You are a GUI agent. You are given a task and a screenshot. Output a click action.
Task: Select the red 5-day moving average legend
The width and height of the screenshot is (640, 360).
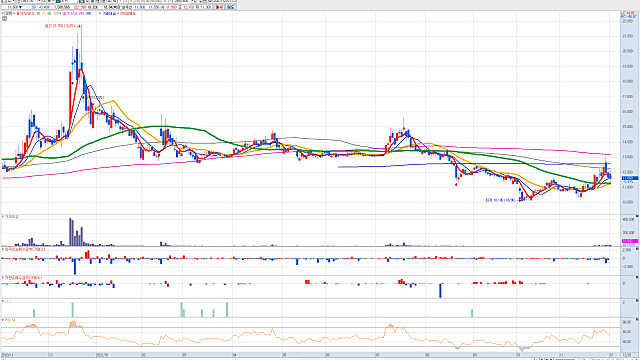[24, 13]
